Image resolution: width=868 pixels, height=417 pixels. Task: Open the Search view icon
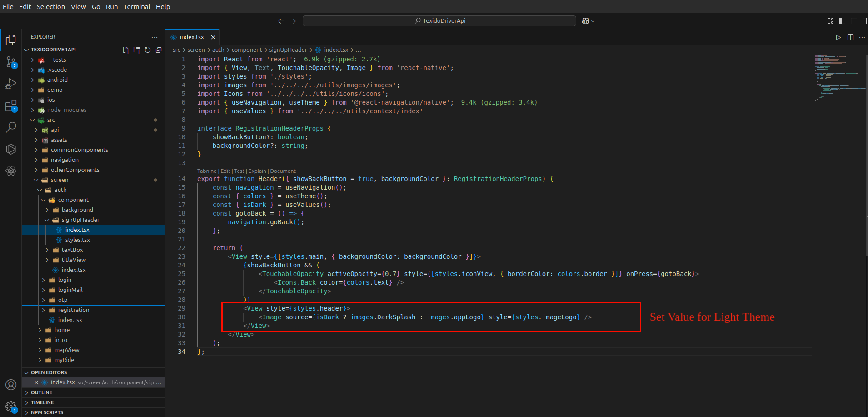(x=11, y=127)
